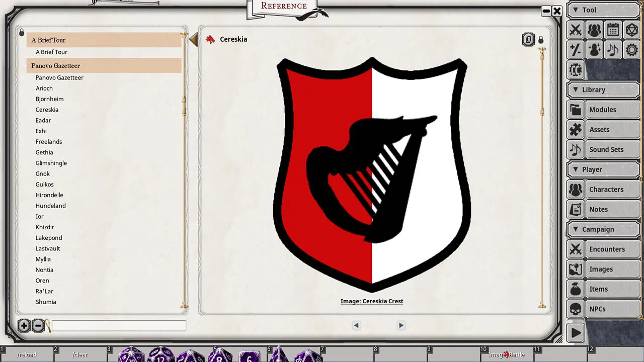
Task: Click the NPCs skull icon
Action: [576, 309]
